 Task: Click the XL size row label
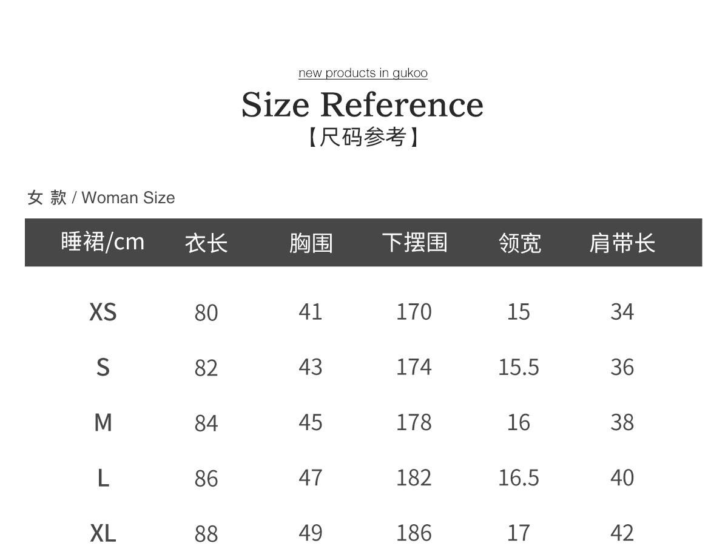pos(103,533)
